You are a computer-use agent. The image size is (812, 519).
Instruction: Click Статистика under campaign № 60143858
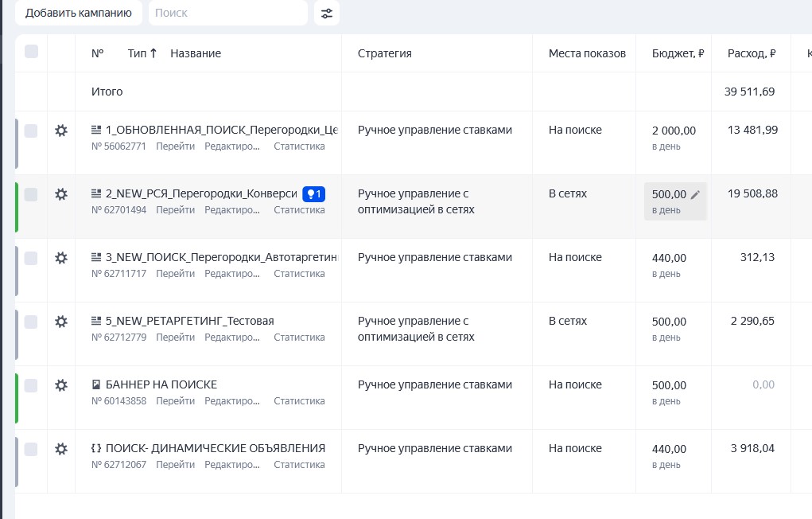click(299, 401)
